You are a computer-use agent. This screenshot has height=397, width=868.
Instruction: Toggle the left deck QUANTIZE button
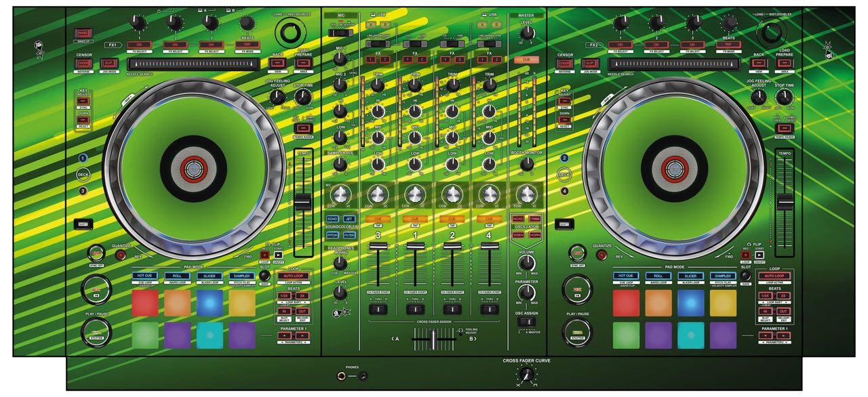coord(121,255)
